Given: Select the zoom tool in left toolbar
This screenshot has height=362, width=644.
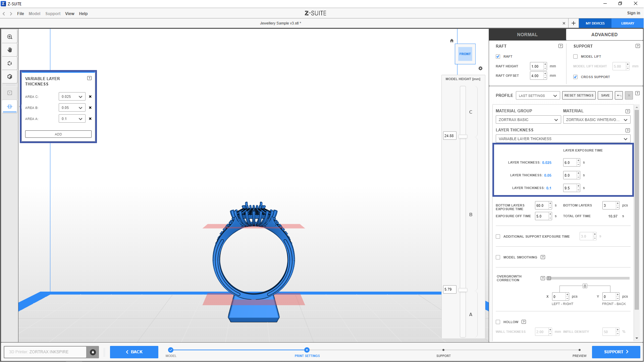Looking at the screenshot, I should pyautogui.click(x=10, y=37).
